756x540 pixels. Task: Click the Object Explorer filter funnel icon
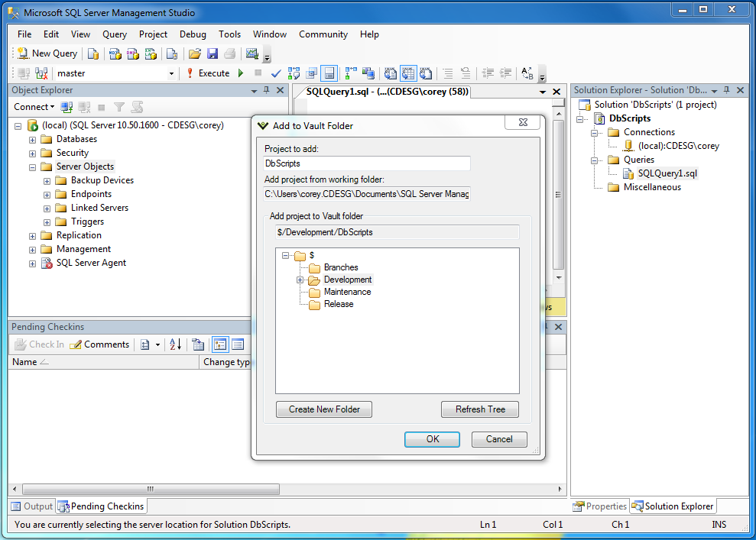coord(118,107)
